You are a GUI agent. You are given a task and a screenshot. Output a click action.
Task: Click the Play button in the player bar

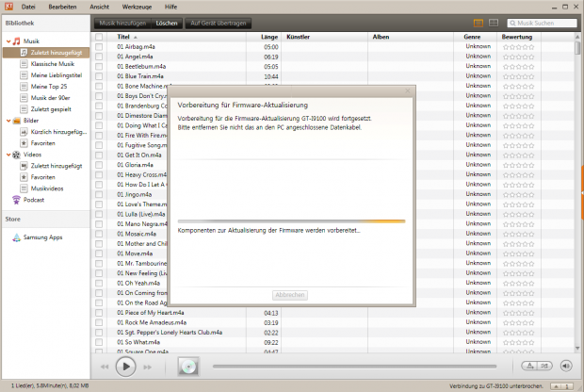pyautogui.click(x=125, y=367)
